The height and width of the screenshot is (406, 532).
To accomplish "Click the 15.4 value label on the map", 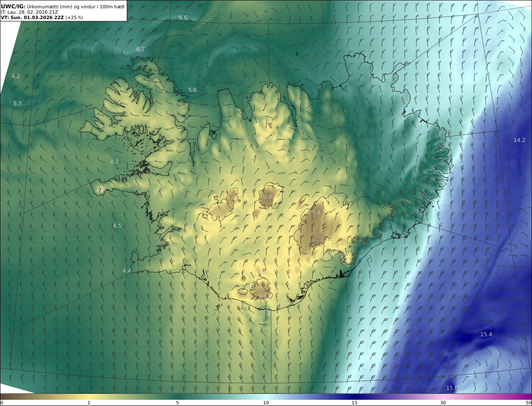I will tap(486, 334).
